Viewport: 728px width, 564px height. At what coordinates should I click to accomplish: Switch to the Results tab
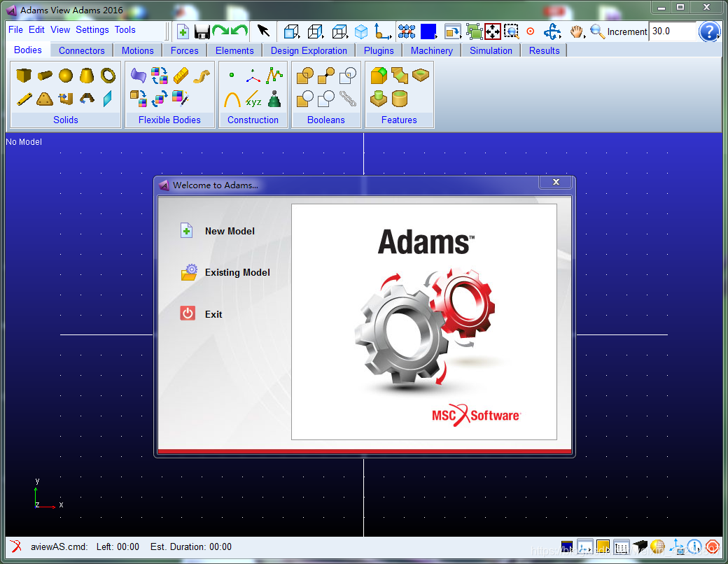[x=544, y=50]
